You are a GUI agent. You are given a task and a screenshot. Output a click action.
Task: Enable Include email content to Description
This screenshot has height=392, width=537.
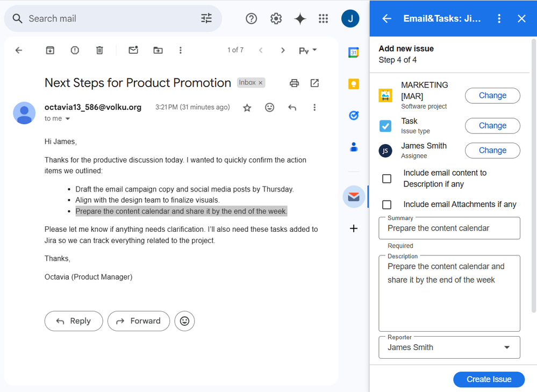[386, 179]
